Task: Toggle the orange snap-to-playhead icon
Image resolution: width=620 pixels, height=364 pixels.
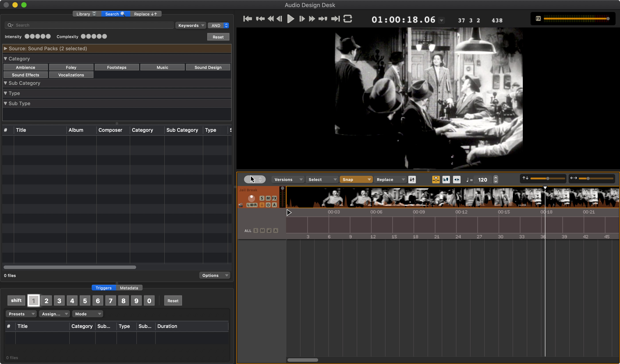Action: (436, 180)
